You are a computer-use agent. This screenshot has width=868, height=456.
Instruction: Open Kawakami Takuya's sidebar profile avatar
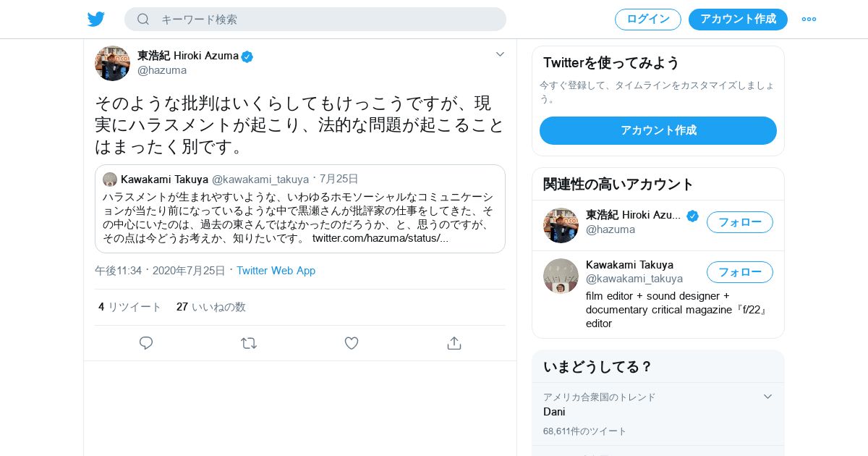tap(561, 276)
